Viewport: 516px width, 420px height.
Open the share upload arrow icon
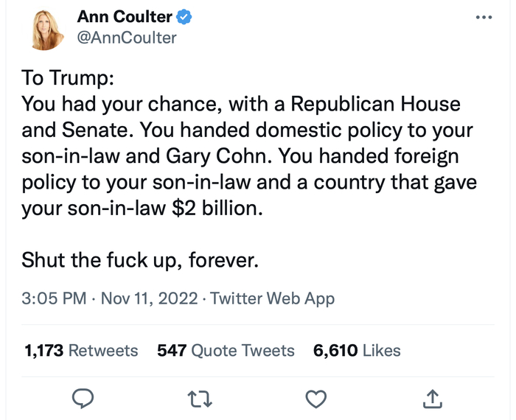pyautogui.click(x=432, y=399)
